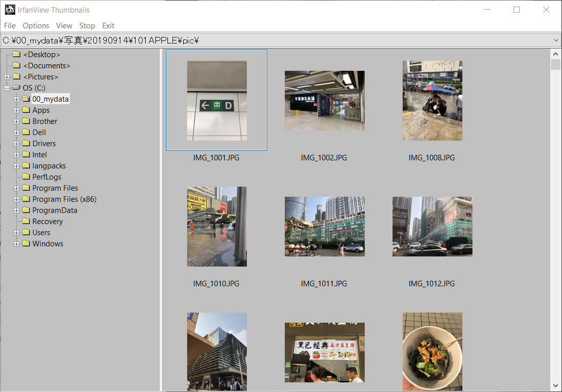Select the IMG_1010.JPG thumbnail

(x=217, y=227)
